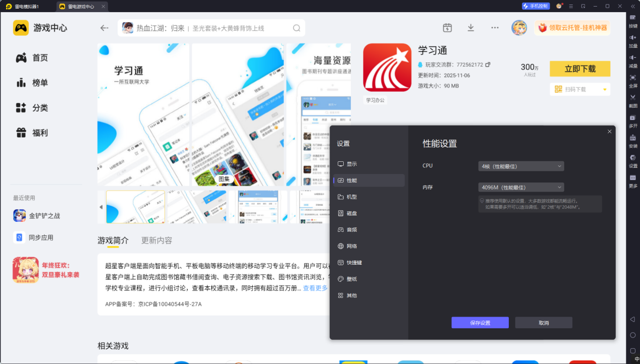This screenshot has height=364, width=640.
Task: Go back using the left arrow
Action: coord(104,28)
